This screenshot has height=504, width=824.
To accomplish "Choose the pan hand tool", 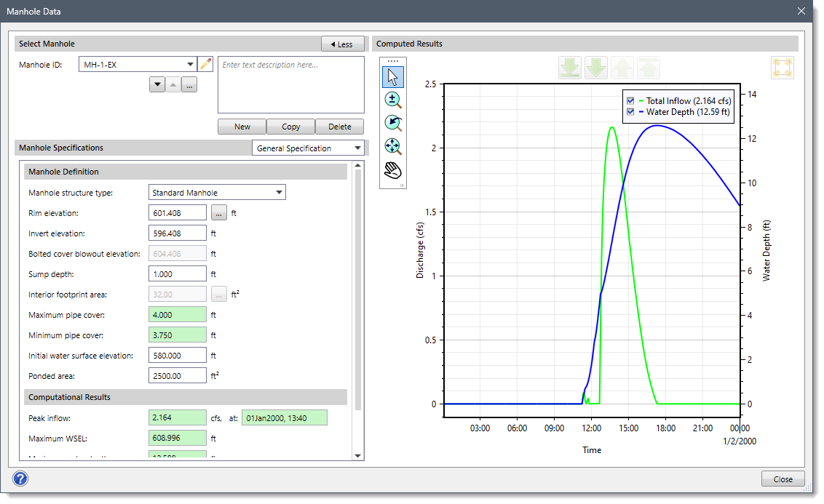I will point(393,170).
